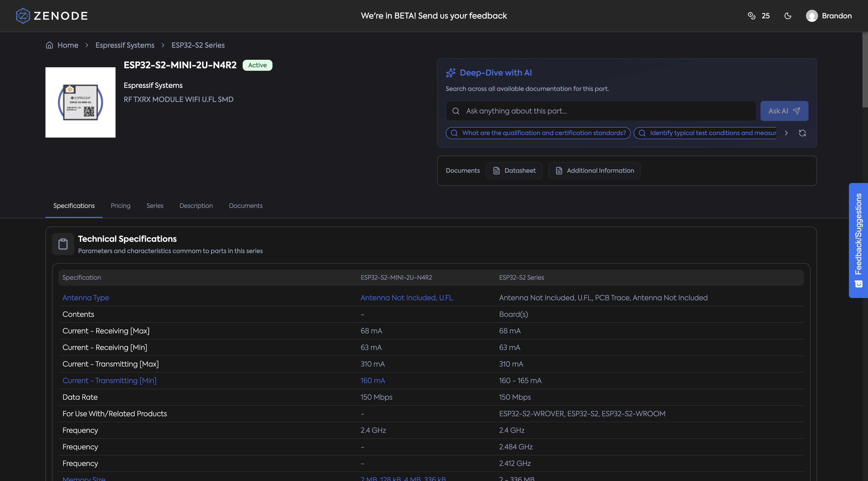Open Feedback/Suggestions side tab
This screenshot has width=868, height=481.
858,240
